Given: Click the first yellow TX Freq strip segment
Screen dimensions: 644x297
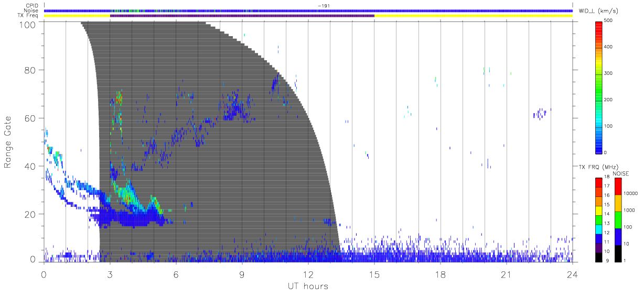Looking at the screenshot, I should [77, 16].
